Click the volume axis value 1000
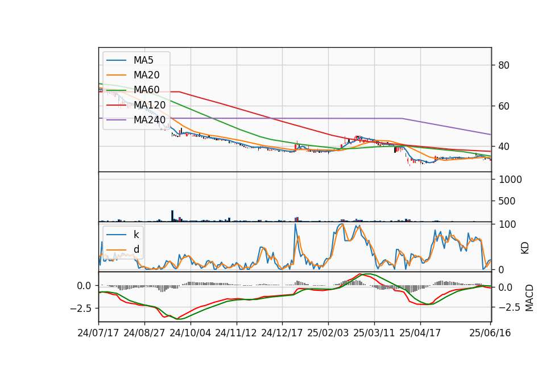 [x=511, y=180]
